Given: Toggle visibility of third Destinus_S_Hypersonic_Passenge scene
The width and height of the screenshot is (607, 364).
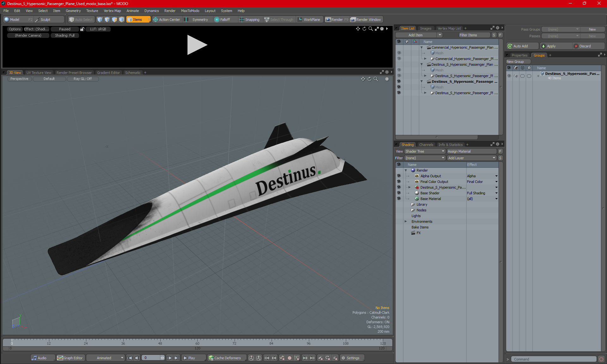Looking at the screenshot, I should [399, 82].
